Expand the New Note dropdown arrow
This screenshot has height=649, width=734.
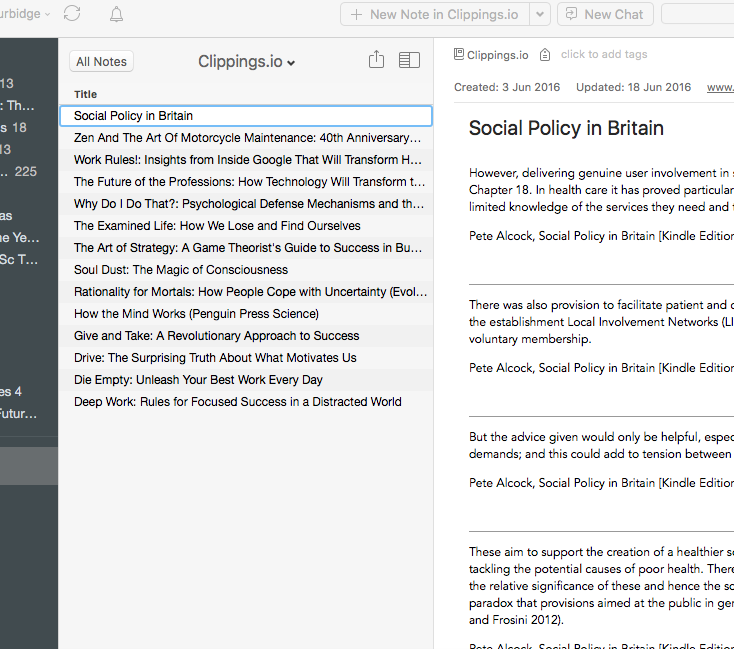(x=539, y=14)
